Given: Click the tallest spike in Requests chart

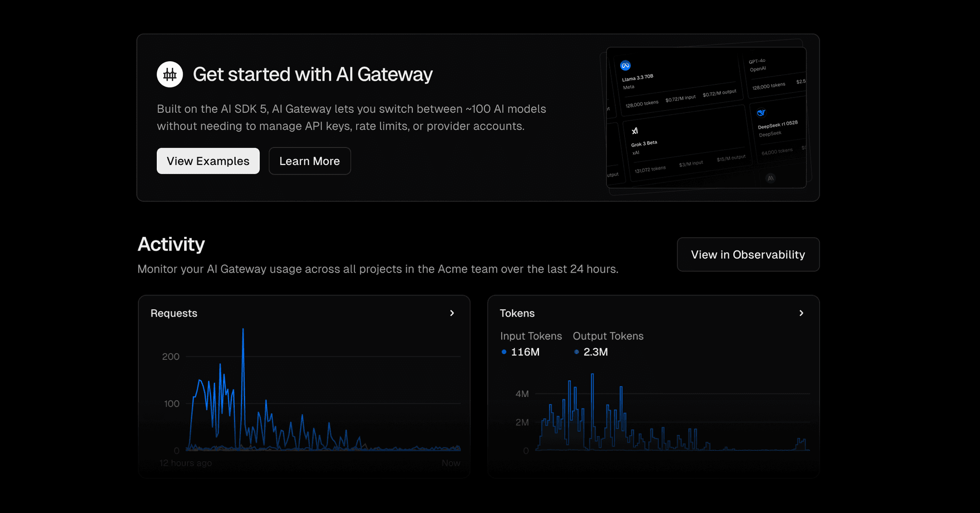Looking at the screenshot, I should (243, 332).
